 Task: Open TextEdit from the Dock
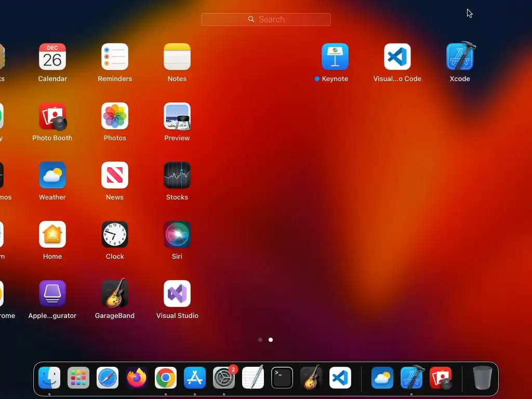(x=253, y=378)
